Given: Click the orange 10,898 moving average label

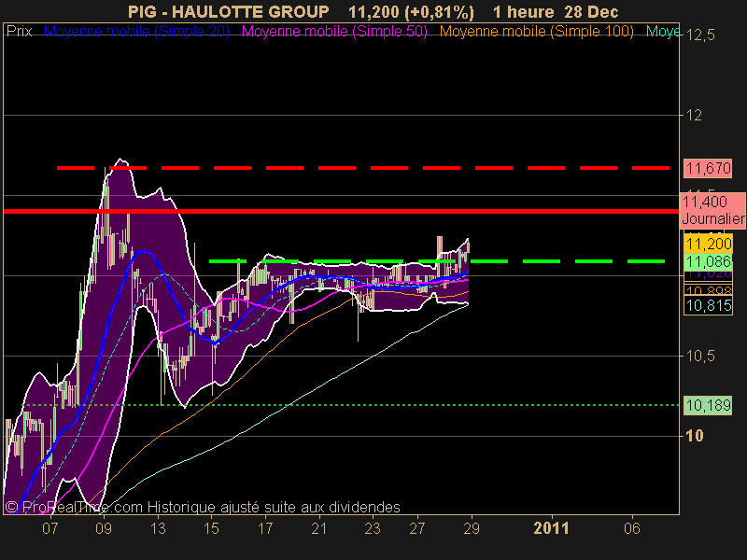Looking at the screenshot, I should coord(708,290).
